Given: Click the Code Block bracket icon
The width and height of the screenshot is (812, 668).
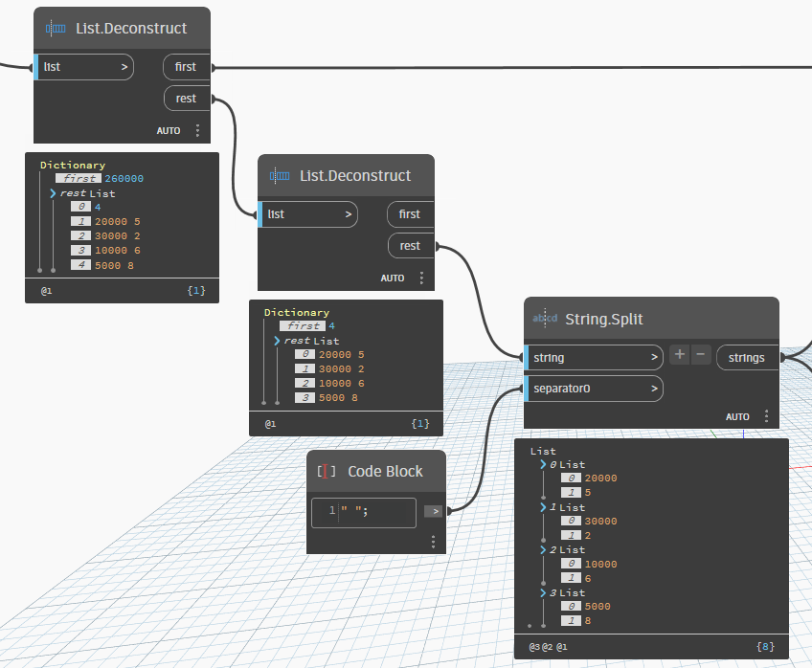Looking at the screenshot, I should pos(327,472).
